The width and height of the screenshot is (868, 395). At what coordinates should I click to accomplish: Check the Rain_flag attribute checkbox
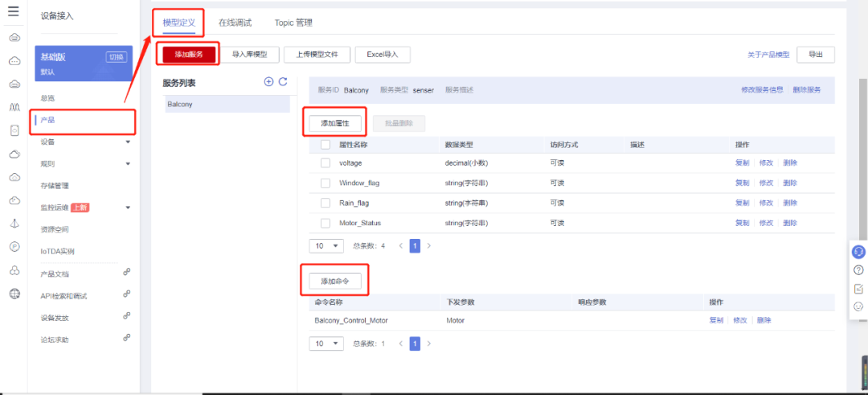point(325,203)
